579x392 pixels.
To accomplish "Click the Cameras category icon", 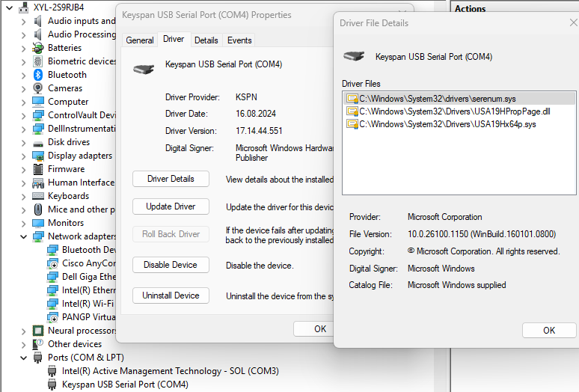I will 37,88.
